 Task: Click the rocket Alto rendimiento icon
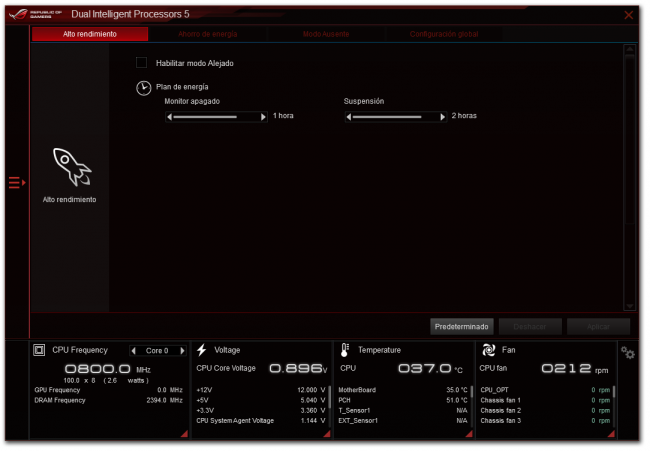[x=72, y=167]
